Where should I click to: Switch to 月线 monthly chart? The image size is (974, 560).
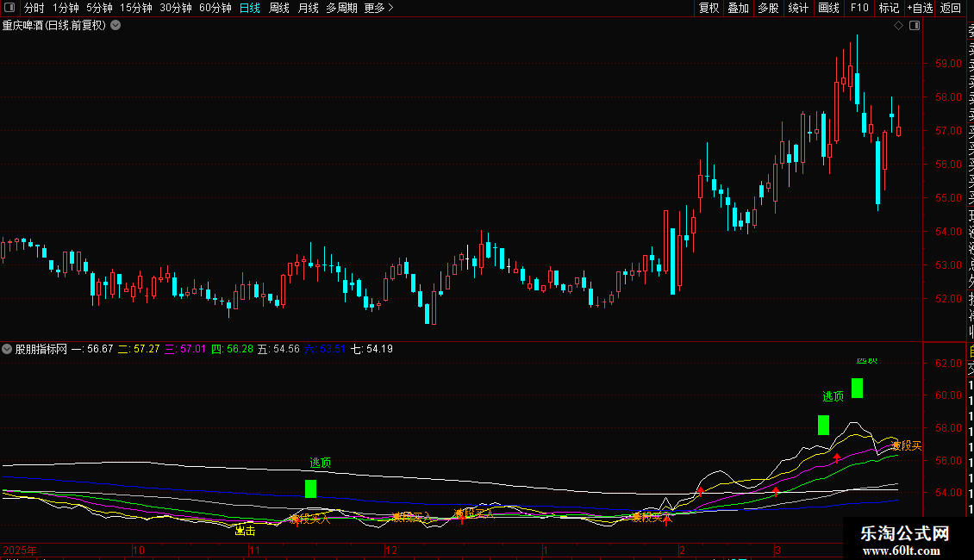pyautogui.click(x=308, y=9)
